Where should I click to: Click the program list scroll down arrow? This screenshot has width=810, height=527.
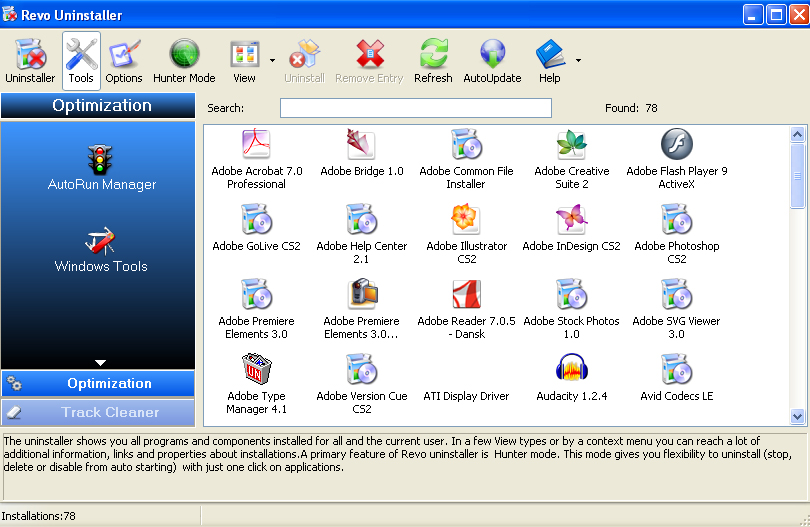pos(797,415)
